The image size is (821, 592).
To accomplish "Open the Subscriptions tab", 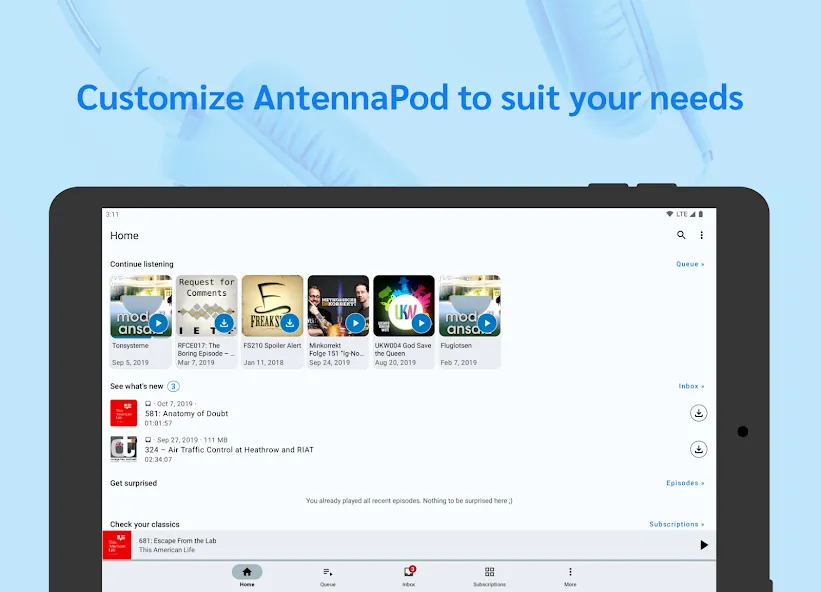I will [490, 576].
